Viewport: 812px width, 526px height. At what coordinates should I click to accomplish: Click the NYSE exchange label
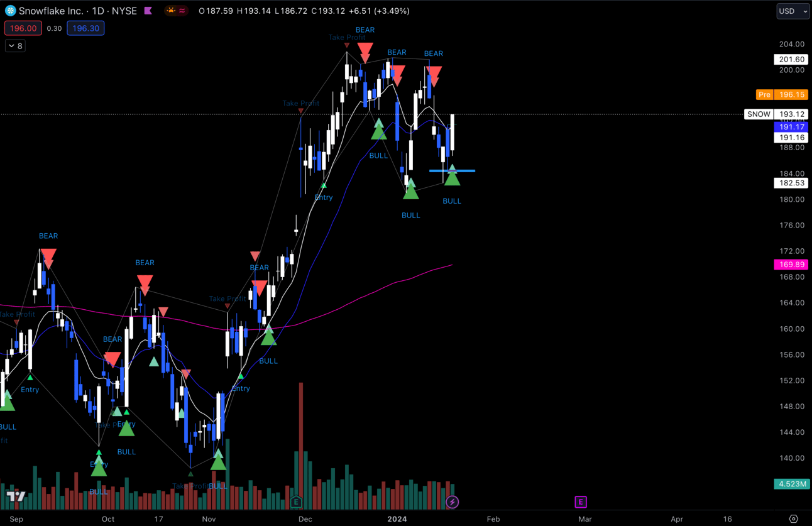(126, 11)
